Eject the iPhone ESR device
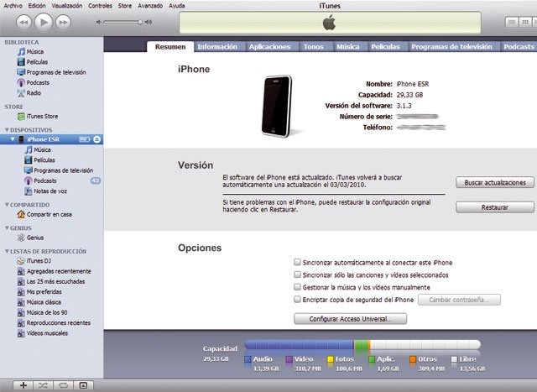The height and width of the screenshot is (392, 537). [x=97, y=139]
